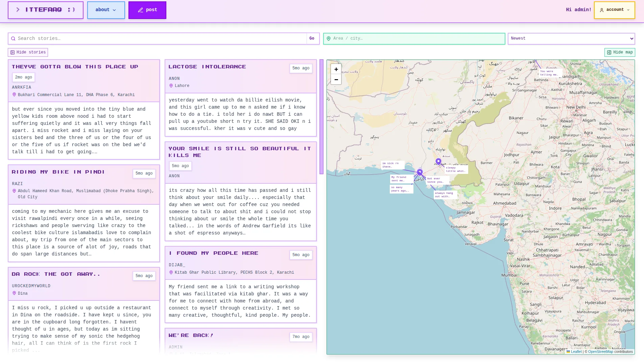Toggle Hide stories panel
Image resolution: width=644 pixels, height=362 pixels.
tap(28, 52)
